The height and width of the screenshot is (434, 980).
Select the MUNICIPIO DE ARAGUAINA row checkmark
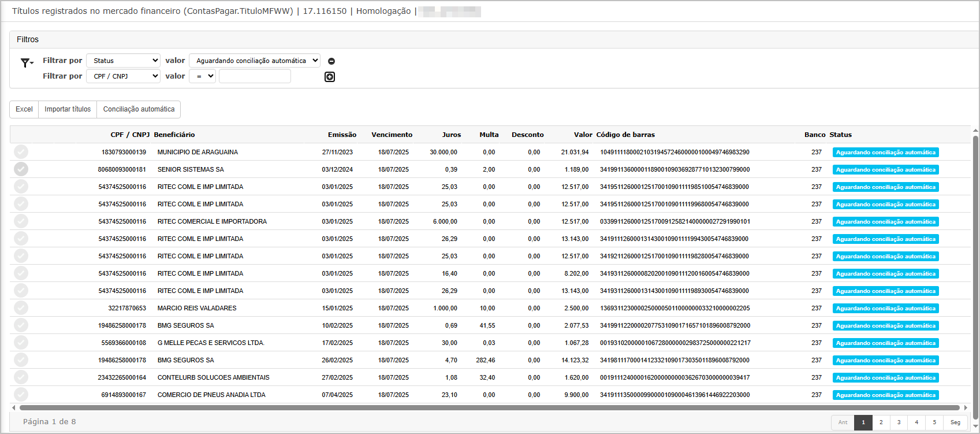21,152
